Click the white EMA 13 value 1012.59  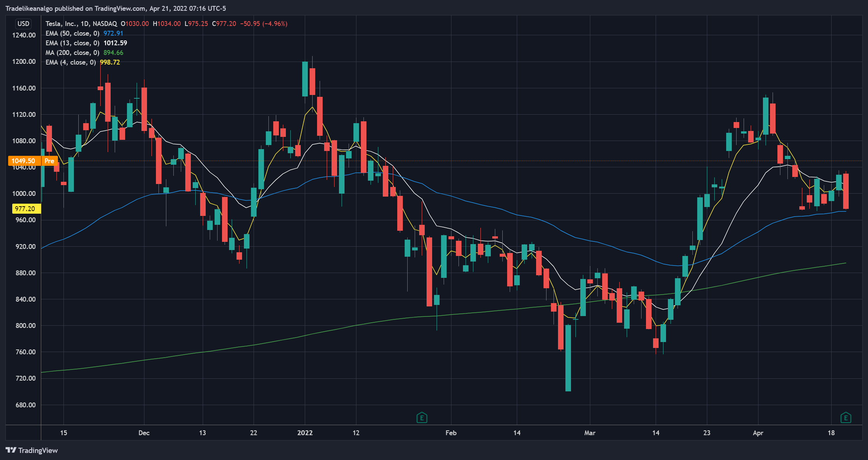115,43
